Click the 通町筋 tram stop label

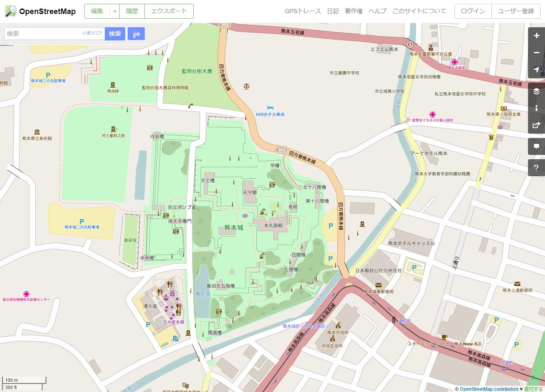click(404, 320)
